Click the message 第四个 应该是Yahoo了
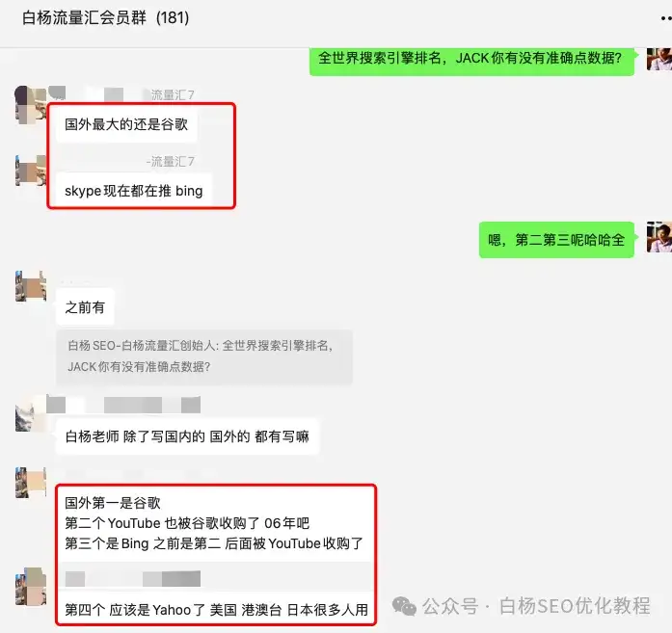Viewport: 672px width, 633px height. (x=216, y=610)
